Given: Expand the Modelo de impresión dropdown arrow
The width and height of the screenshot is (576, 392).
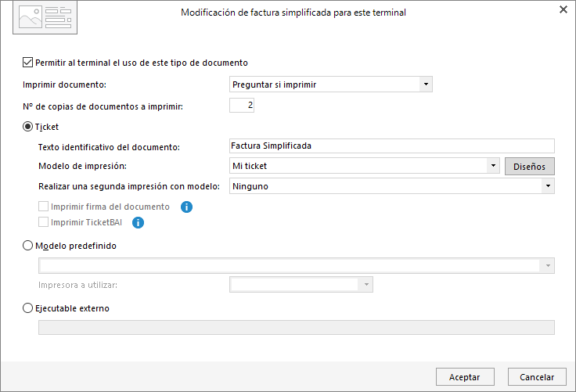Looking at the screenshot, I should (x=493, y=166).
